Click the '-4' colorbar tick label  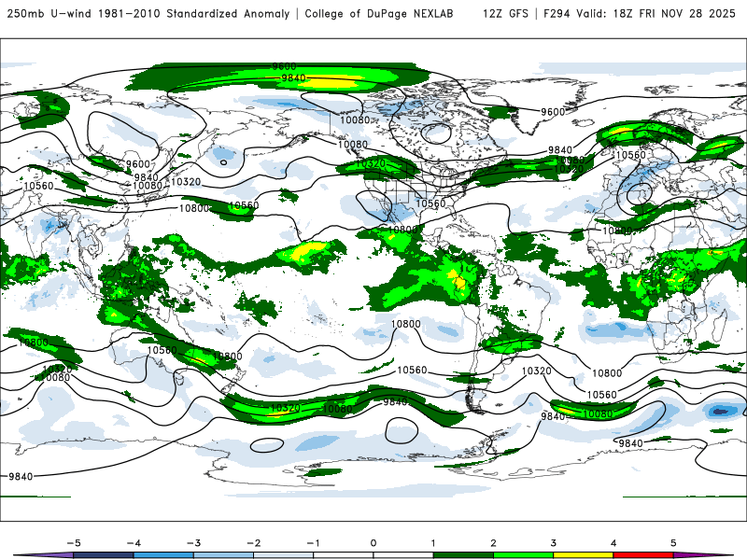(x=134, y=543)
